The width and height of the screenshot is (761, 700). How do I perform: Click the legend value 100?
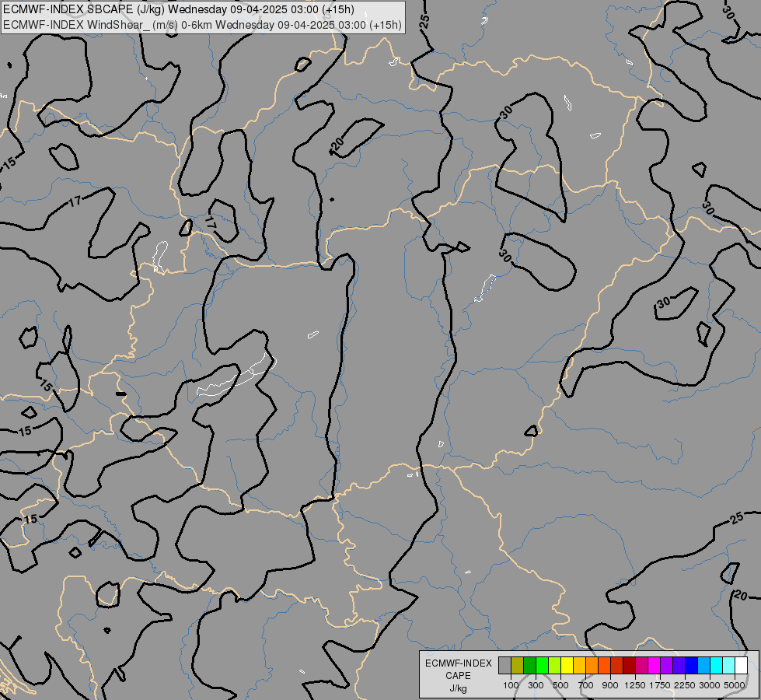[x=511, y=685]
